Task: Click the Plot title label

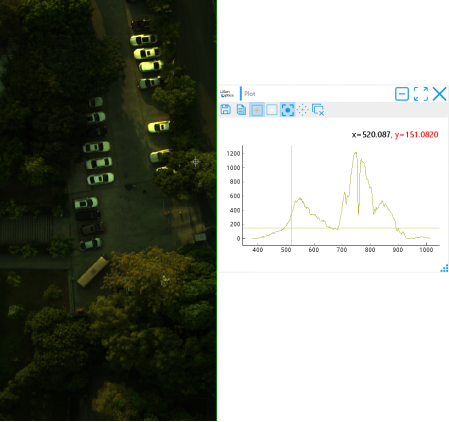Action: click(x=250, y=94)
